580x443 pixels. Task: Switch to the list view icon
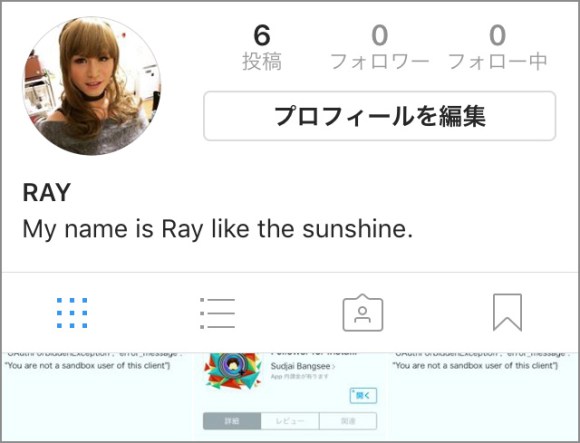click(x=218, y=313)
